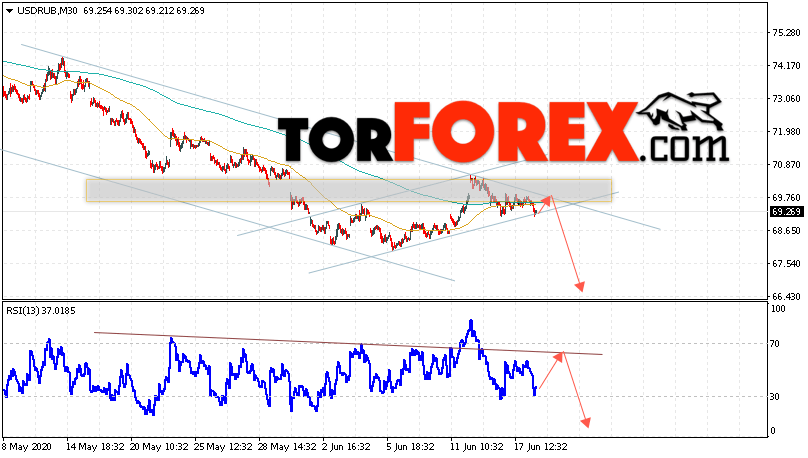Click the 5 Jun 18:32 time label

(x=410, y=447)
